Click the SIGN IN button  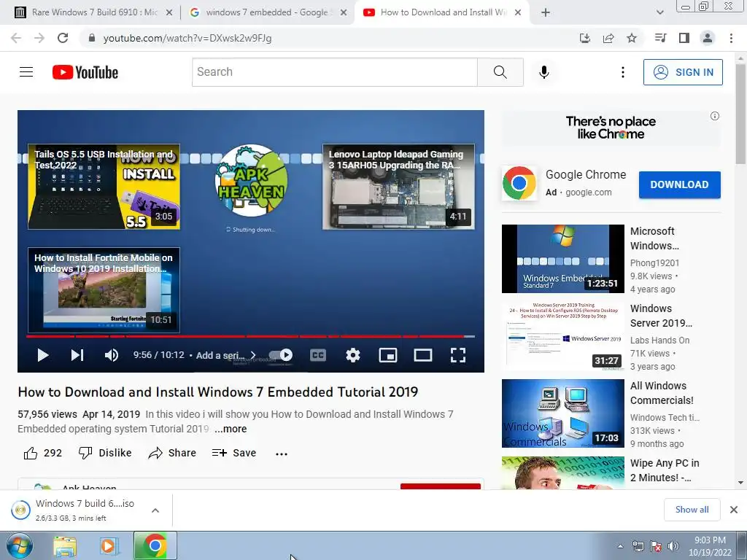click(x=683, y=72)
